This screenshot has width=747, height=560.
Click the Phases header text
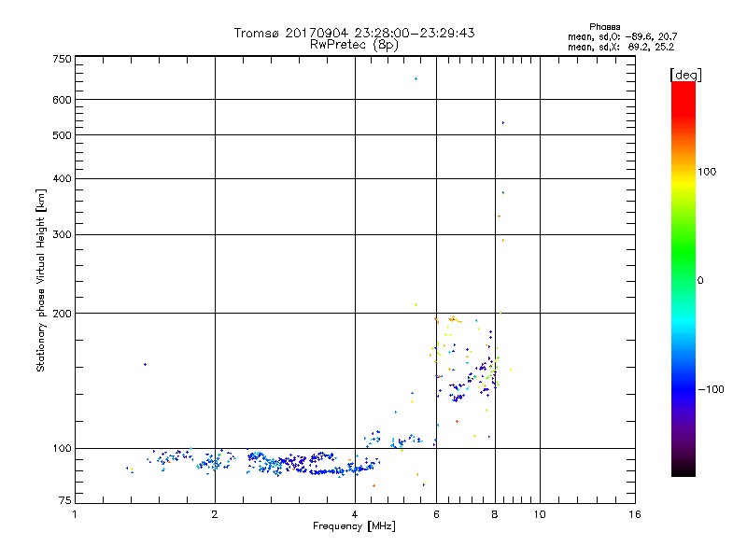coord(604,27)
